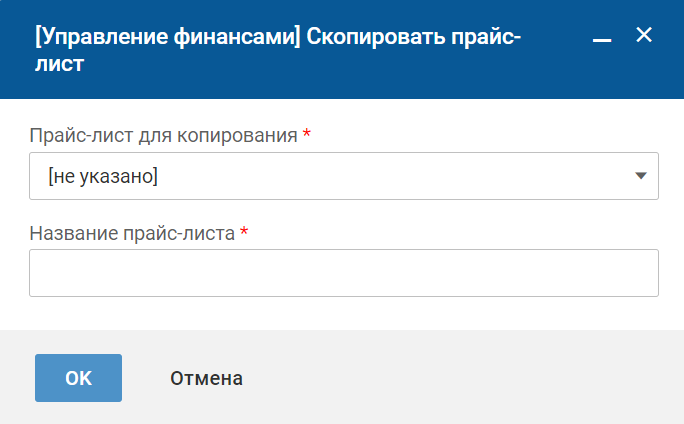
Task: Click the middle of the price list selector
Action: 343,176
